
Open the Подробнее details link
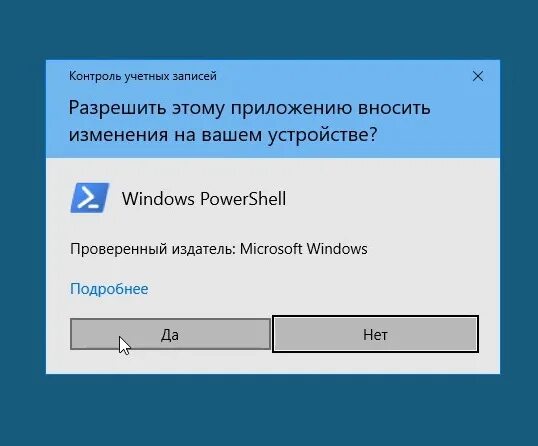pyautogui.click(x=109, y=289)
